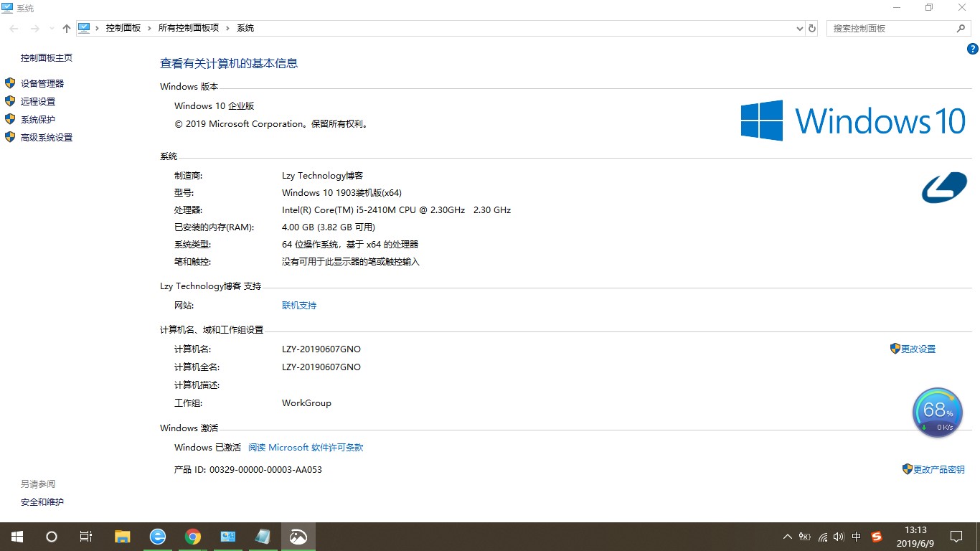
Task: Open the address bar history dropdown
Action: point(800,28)
